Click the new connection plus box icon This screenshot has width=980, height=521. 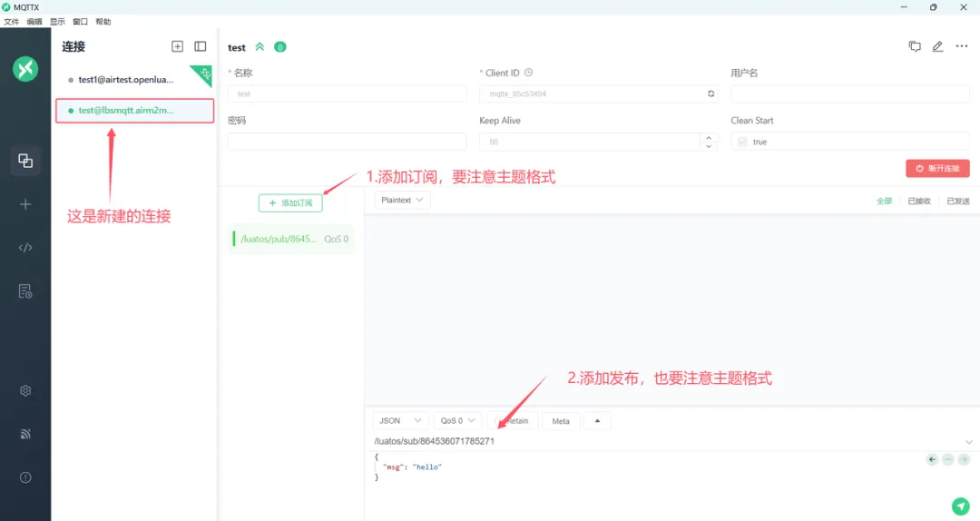178,46
